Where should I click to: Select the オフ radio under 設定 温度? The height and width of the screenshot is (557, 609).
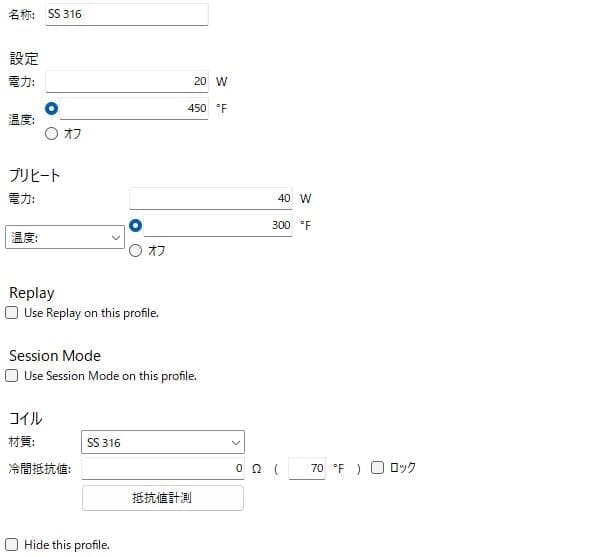point(51,134)
